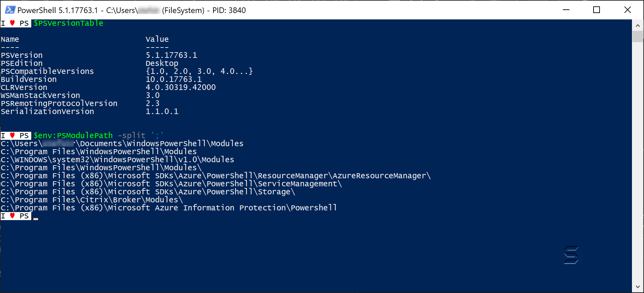Minimize the PowerShell window
The height and width of the screenshot is (293, 644).
tap(566, 10)
